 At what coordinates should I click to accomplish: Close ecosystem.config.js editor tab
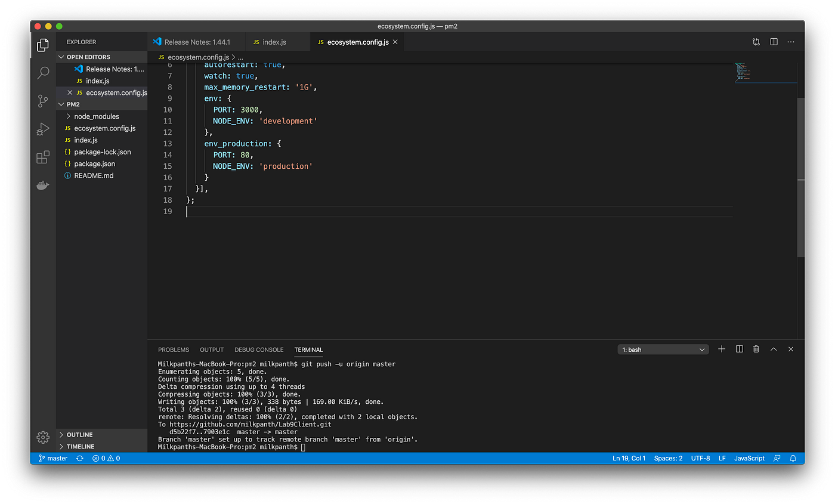pos(395,42)
